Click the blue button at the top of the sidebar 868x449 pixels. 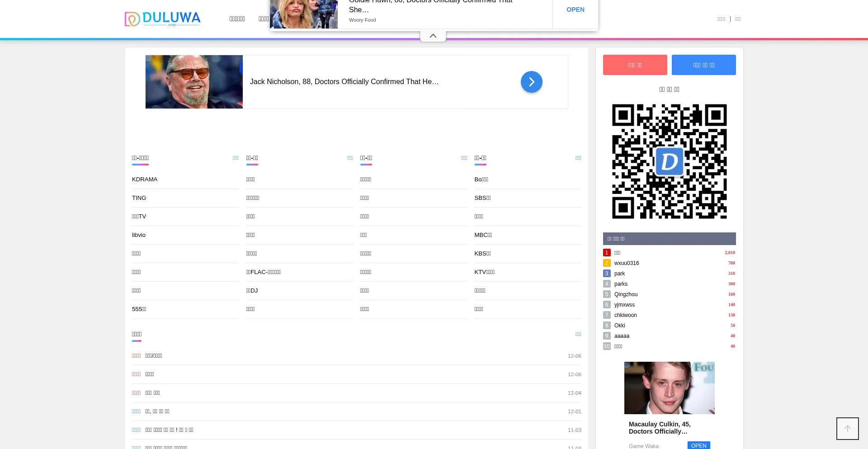point(703,65)
